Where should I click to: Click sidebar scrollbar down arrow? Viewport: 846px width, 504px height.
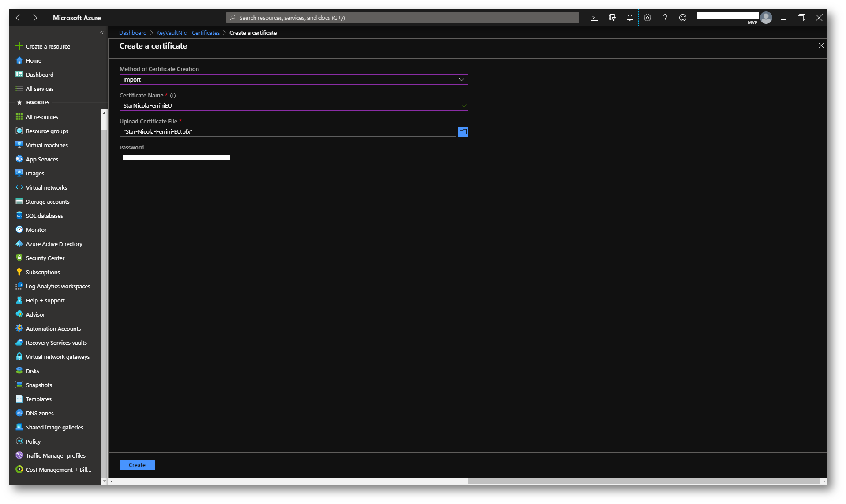click(x=104, y=481)
